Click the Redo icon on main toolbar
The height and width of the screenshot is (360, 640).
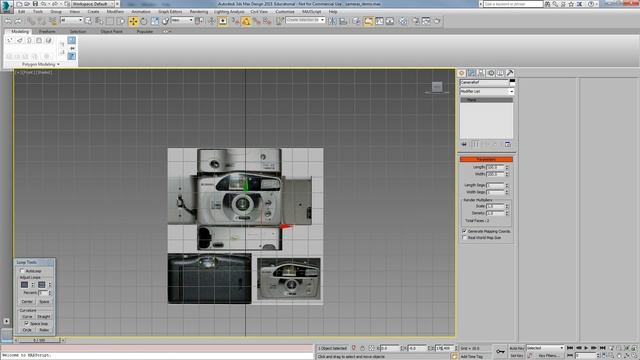[x=18, y=21]
